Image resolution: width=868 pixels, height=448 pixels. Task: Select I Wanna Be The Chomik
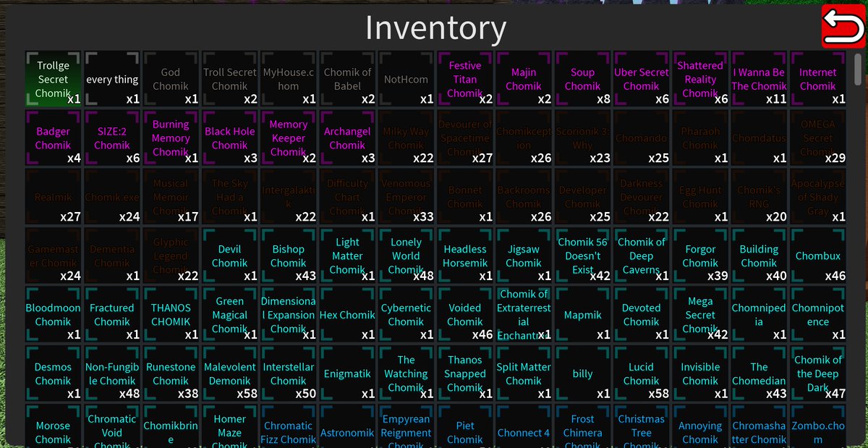(759, 79)
